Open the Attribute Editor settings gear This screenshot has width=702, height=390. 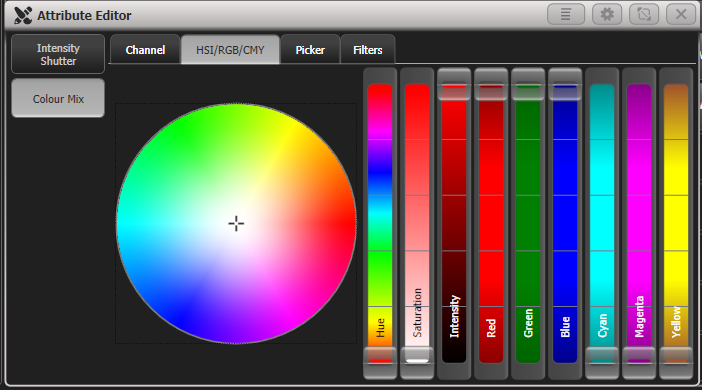click(607, 14)
